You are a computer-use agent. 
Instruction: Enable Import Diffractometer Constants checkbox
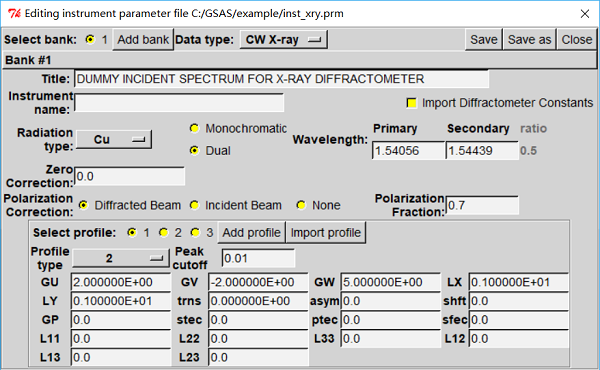point(411,103)
